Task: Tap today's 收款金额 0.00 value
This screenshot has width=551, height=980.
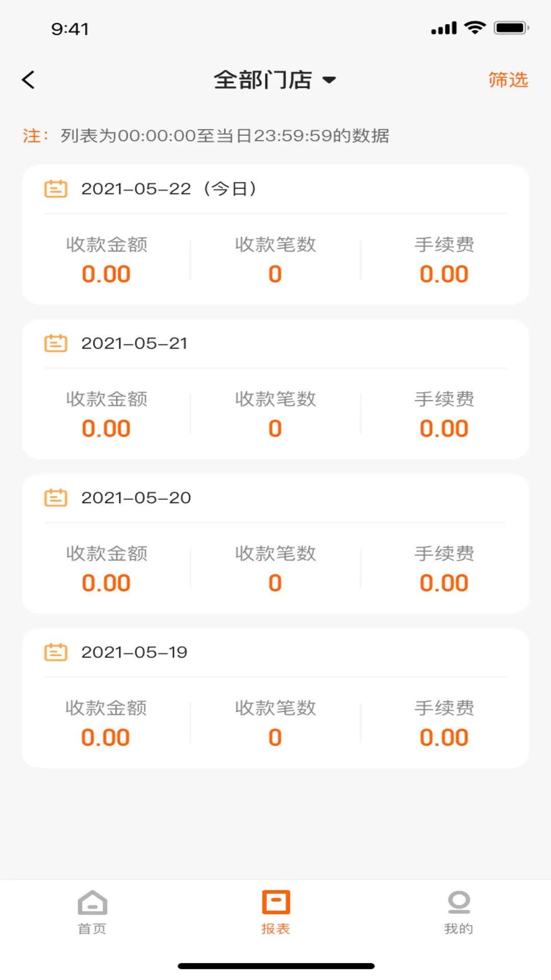Action: (106, 274)
